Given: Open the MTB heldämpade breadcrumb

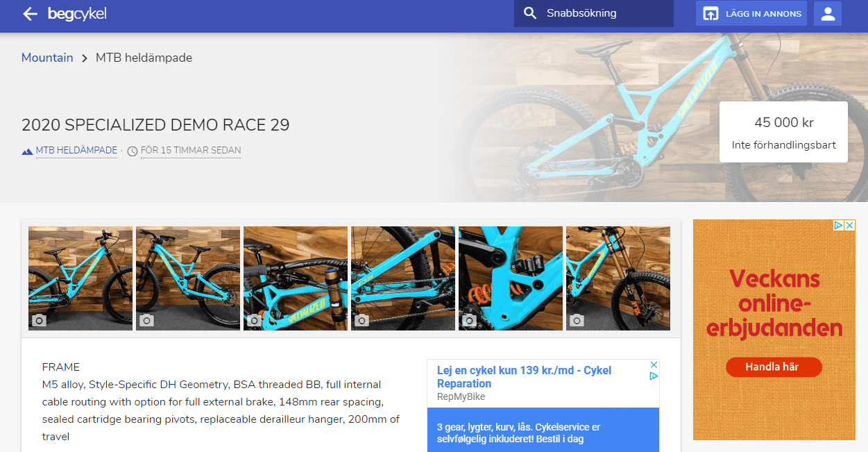Looking at the screenshot, I should click(x=144, y=58).
